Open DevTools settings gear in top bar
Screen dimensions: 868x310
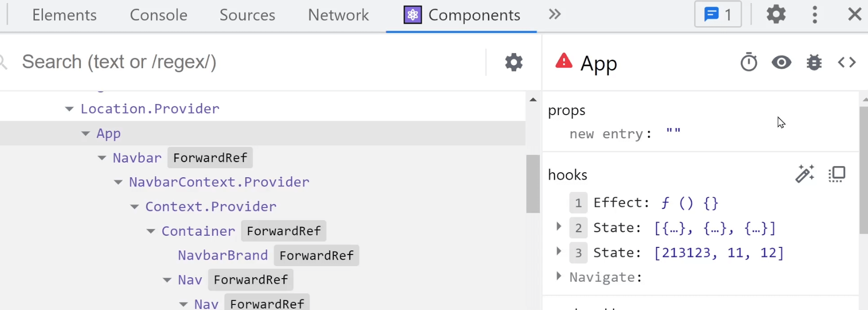[776, 14]
